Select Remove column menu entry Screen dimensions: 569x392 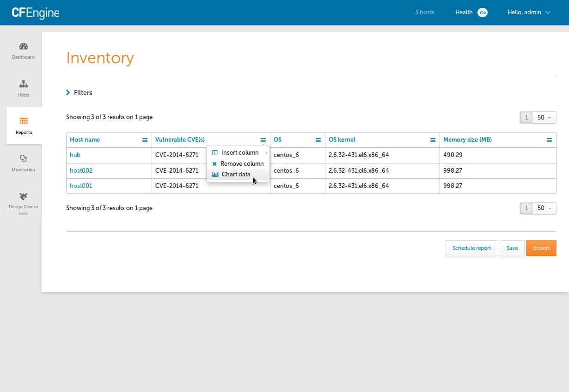[x=241, y=164]
